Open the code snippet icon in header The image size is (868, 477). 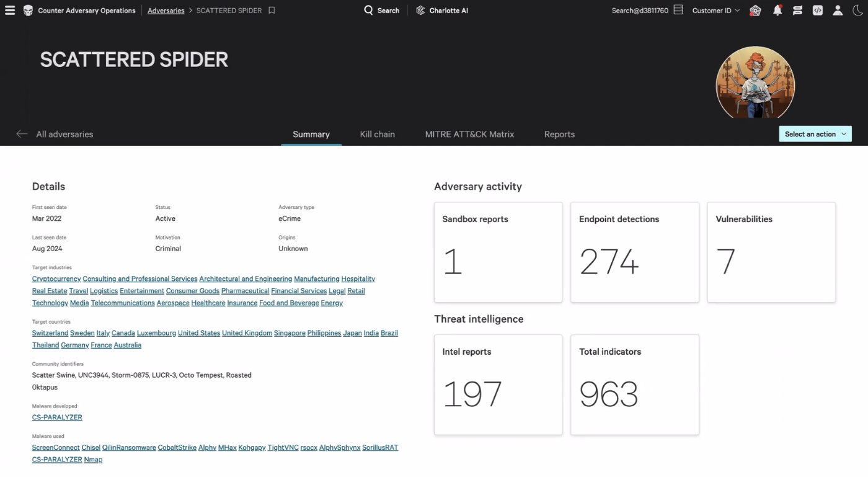click(818, 11)
